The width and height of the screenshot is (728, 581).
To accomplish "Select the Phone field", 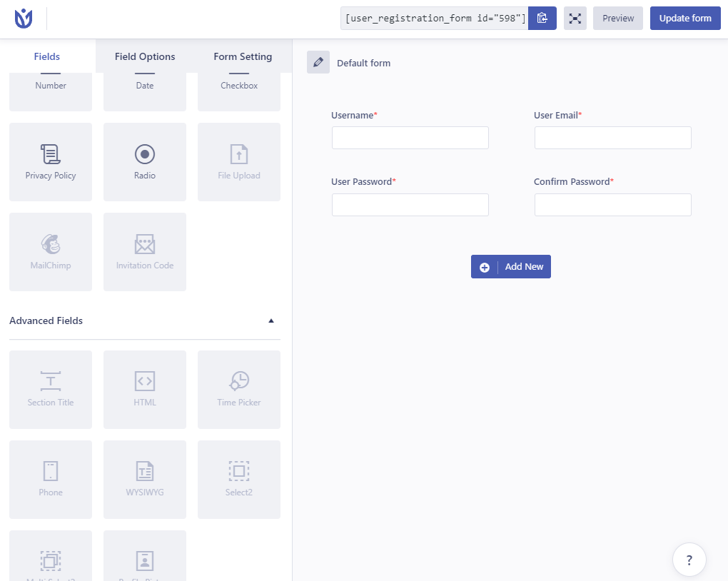I will point(51,480).
